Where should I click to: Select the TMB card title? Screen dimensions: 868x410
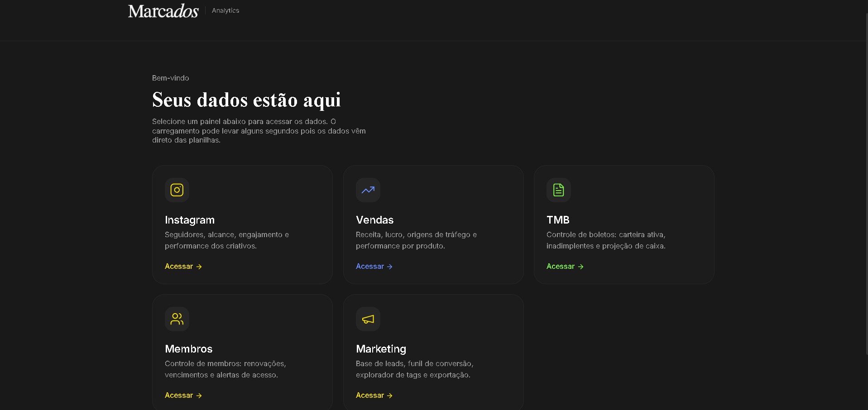coord(558,220)
